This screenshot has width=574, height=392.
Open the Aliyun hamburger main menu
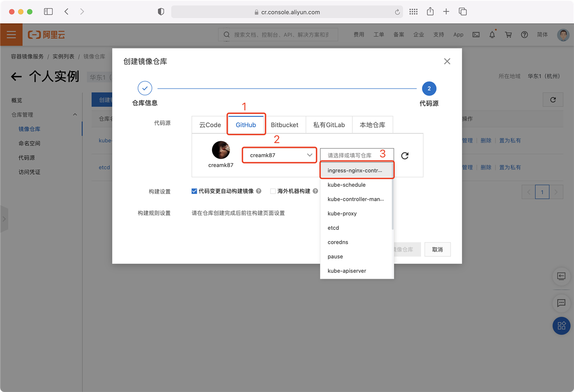(11, 35)
